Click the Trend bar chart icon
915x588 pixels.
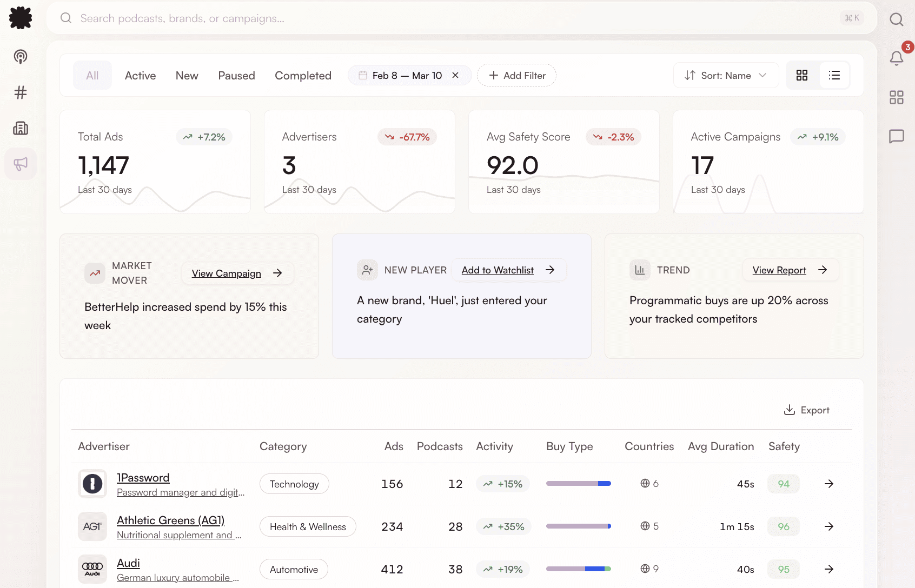[x=640, y=270]
